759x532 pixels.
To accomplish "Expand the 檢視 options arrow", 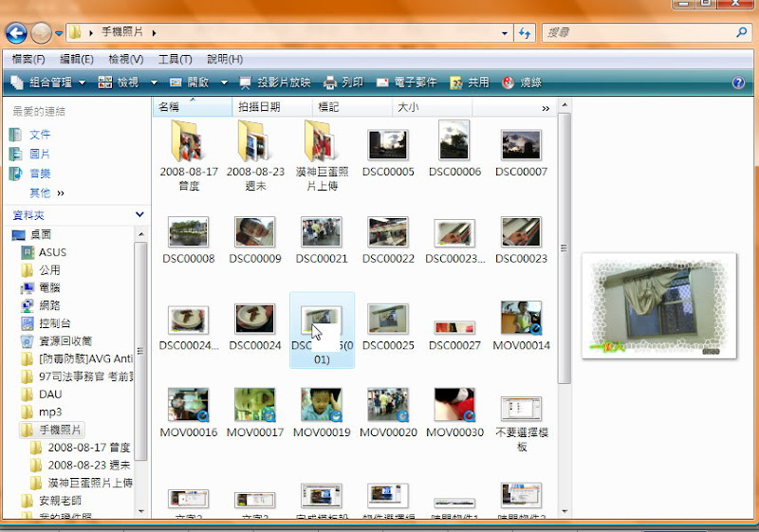I will click(x=154, y=83).
